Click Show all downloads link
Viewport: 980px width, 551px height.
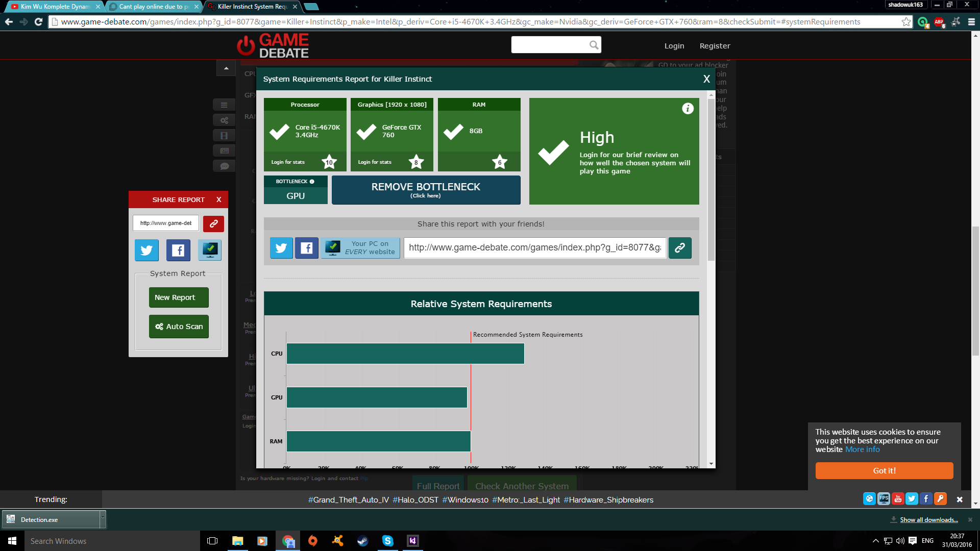[x=929, y=520]
